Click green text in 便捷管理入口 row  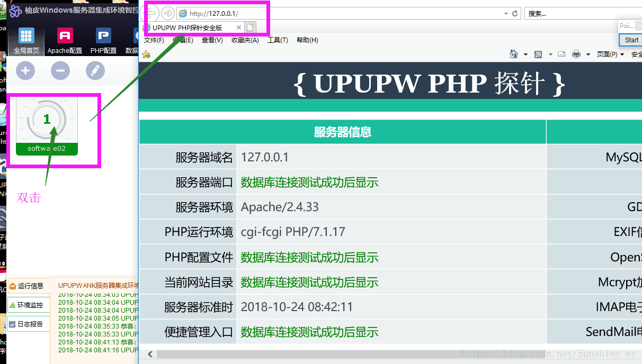[309, 332]
